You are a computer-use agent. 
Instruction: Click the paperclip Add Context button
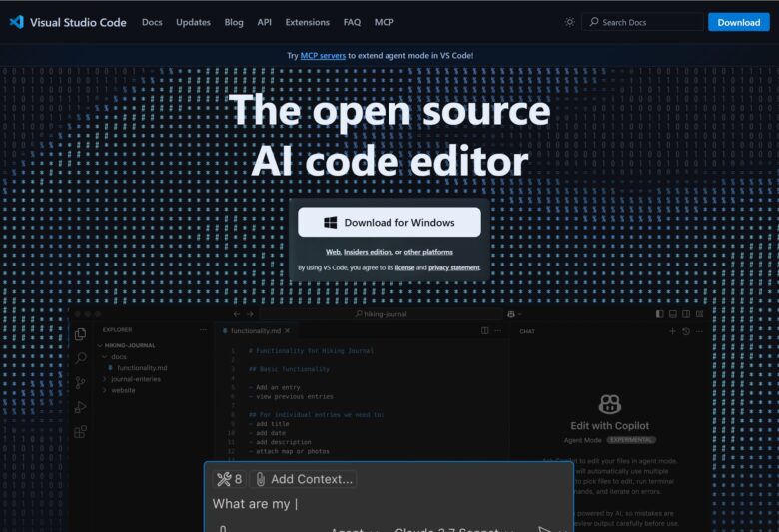coord(303,479)
